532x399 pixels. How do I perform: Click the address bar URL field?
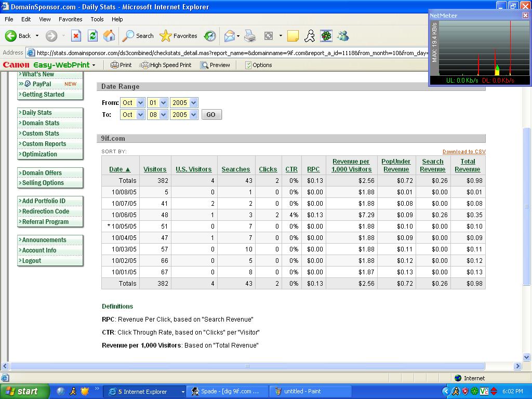click(x=229, y=52)
